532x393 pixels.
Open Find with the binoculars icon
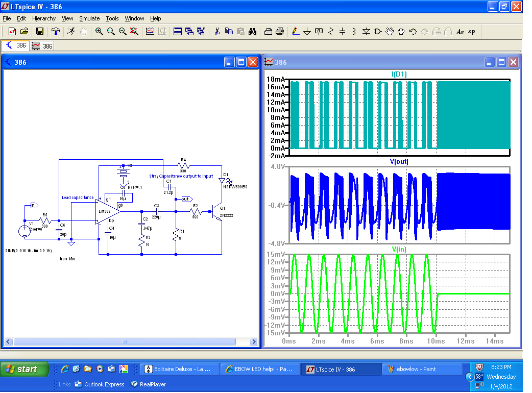pyautogui.click(x=252, y=32)
